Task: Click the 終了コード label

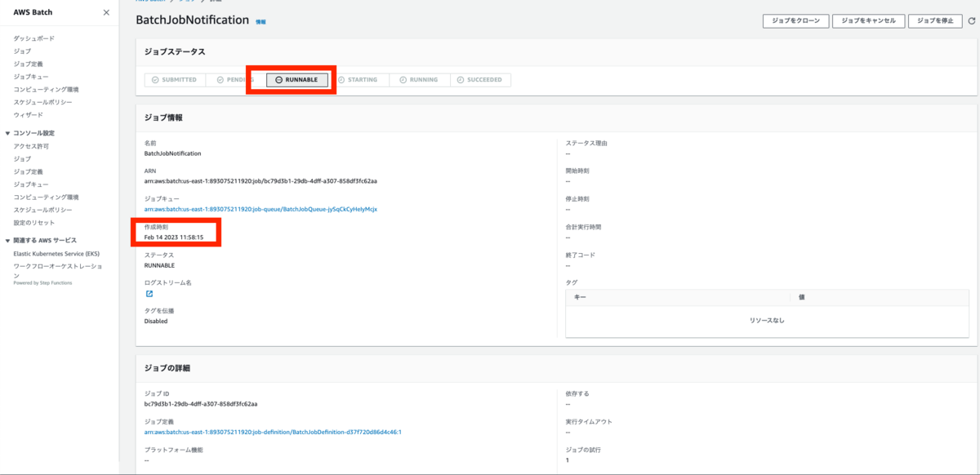Action: click(581, 255)
